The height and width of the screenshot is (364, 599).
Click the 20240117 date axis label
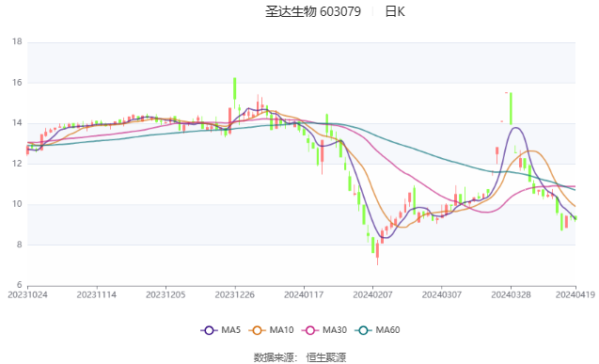coord(304,294)
